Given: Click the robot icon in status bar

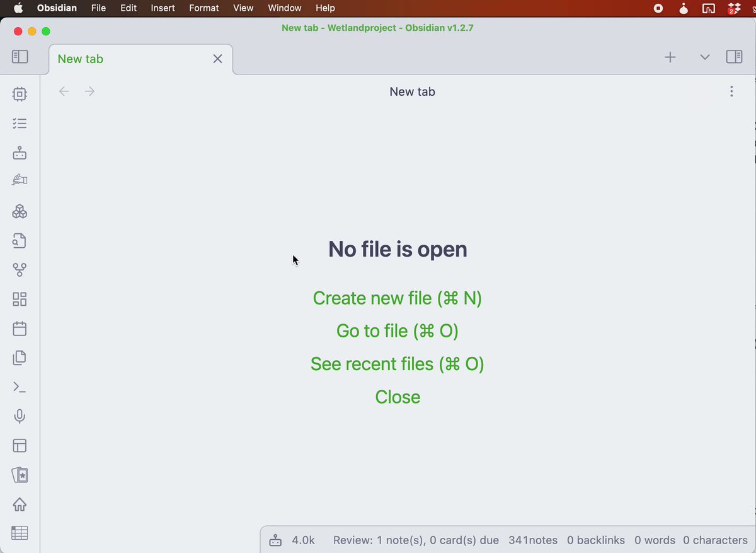Looking at the screenshot, I should click(x=275, y=540).
